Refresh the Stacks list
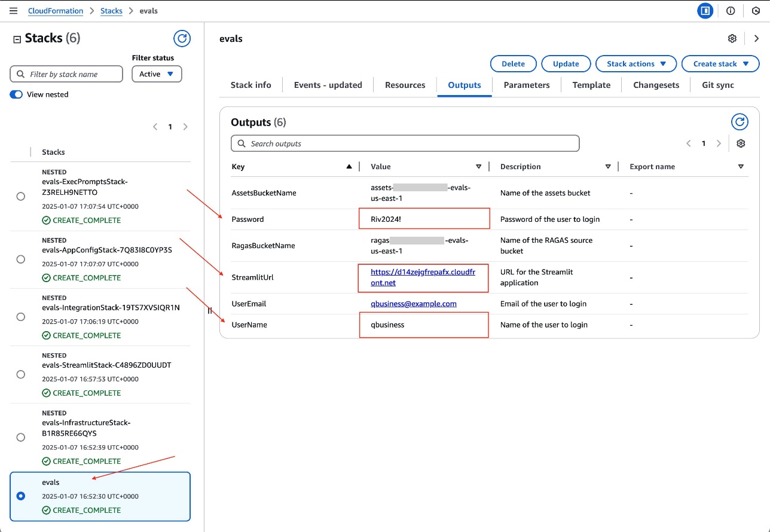 coord(182,39)
